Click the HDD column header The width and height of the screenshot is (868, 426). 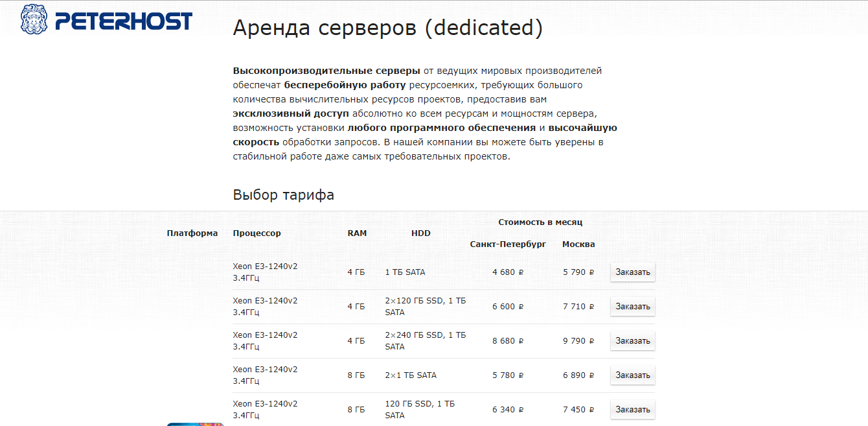point(420,233)
